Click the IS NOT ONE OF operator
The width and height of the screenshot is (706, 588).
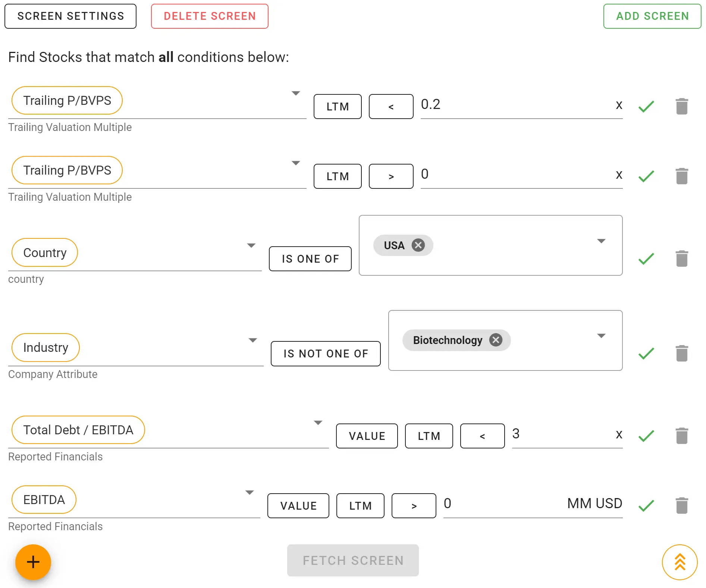[x=326, y=354]
